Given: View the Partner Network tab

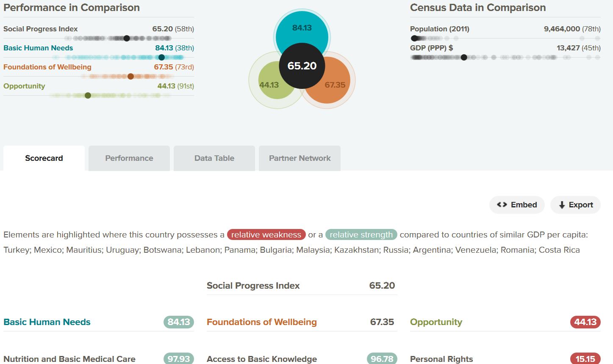Looking at the screenshot, I should pos(300,158).
